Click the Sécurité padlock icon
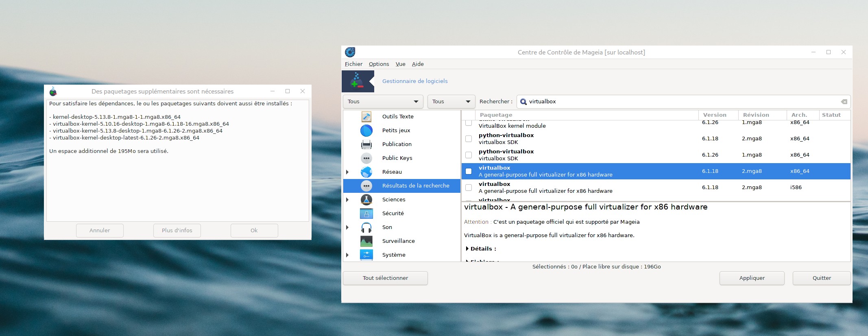The width and height of the screenshot is (868, 336). (366, 214)
